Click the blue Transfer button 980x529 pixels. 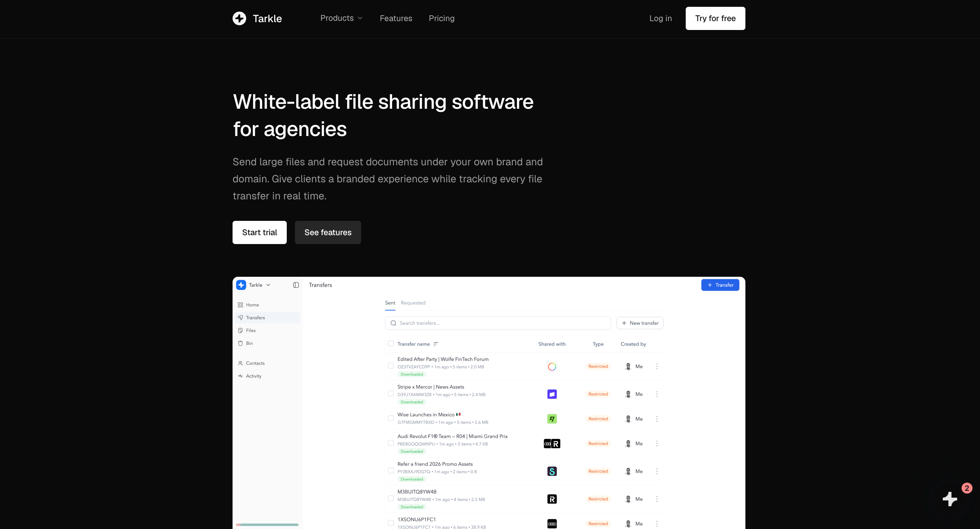720,285
